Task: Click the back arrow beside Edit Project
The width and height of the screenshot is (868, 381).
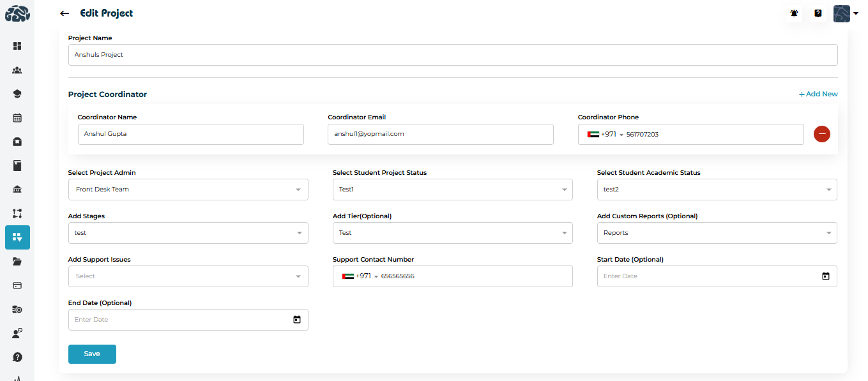Action: [64, 13]
